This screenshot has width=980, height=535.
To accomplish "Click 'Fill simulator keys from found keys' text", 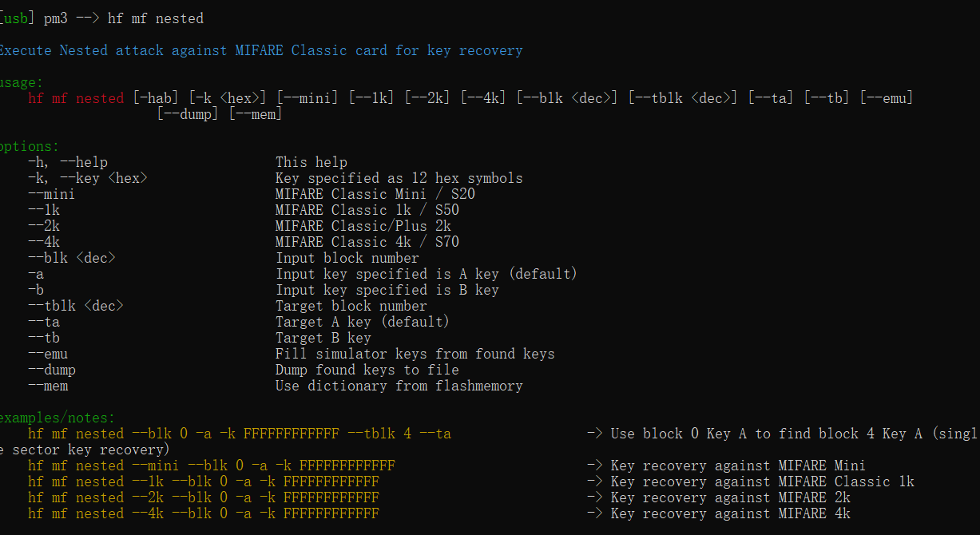I will tap(415, 354).
